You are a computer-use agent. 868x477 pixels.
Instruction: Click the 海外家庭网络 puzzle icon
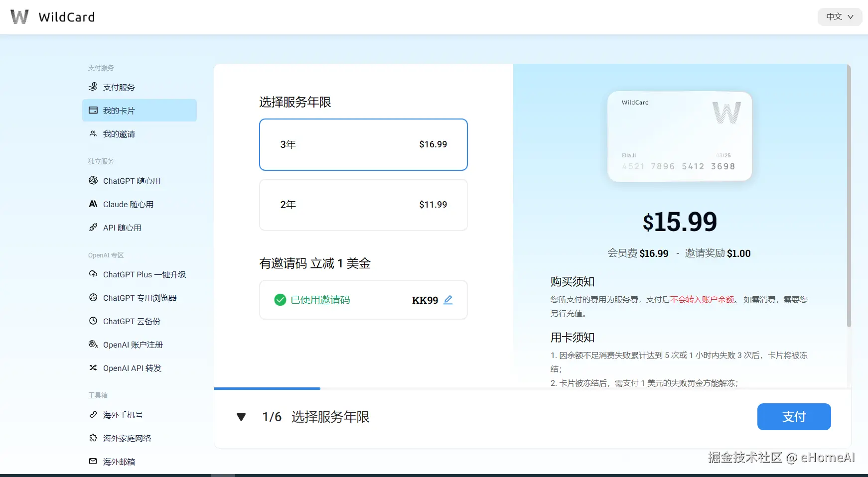[93, 438]
